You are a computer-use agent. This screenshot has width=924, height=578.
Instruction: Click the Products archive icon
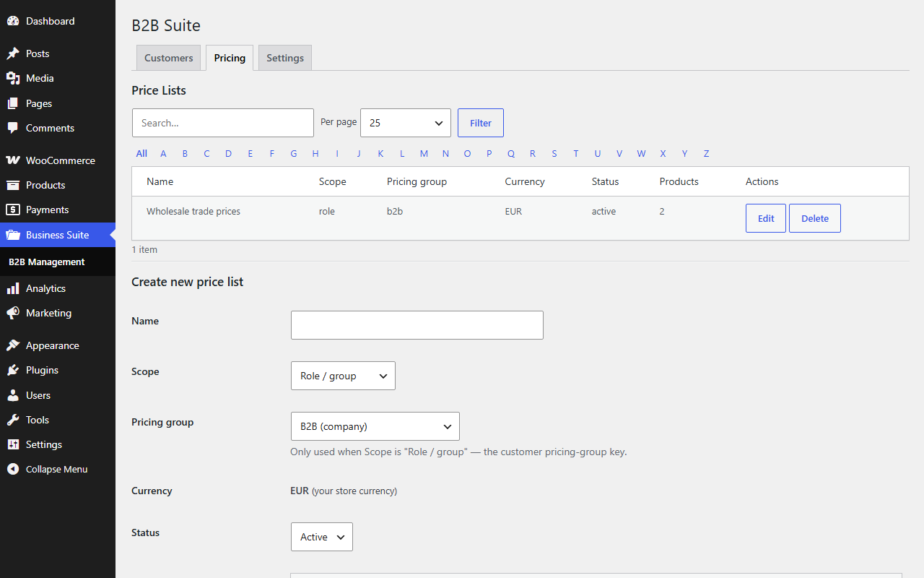point(13,185)
